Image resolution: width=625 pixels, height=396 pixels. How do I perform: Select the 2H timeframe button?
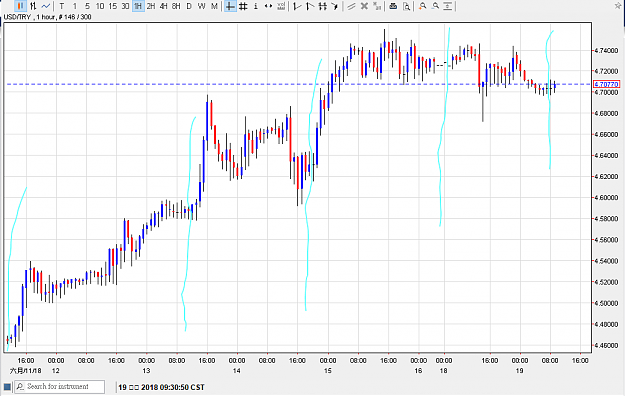click(x=151, y=6)
